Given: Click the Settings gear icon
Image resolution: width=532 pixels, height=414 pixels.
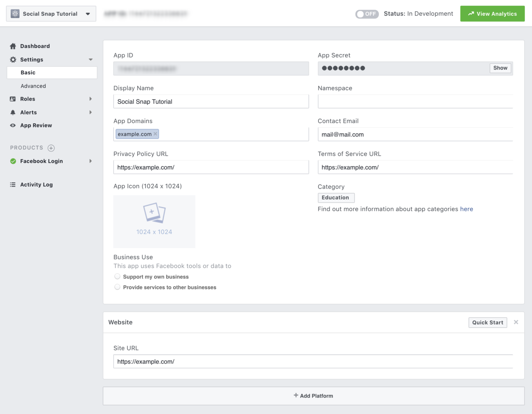Looking at the screenshot, I should click(13, 59).
